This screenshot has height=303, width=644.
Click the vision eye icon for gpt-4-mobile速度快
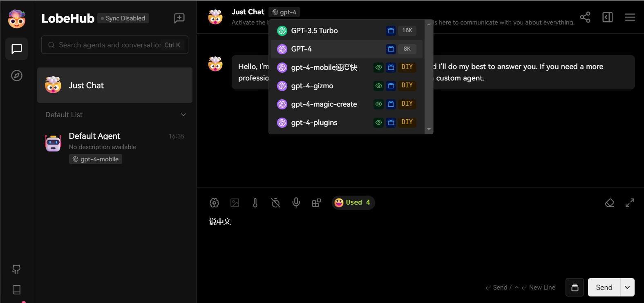pos(379,67)
